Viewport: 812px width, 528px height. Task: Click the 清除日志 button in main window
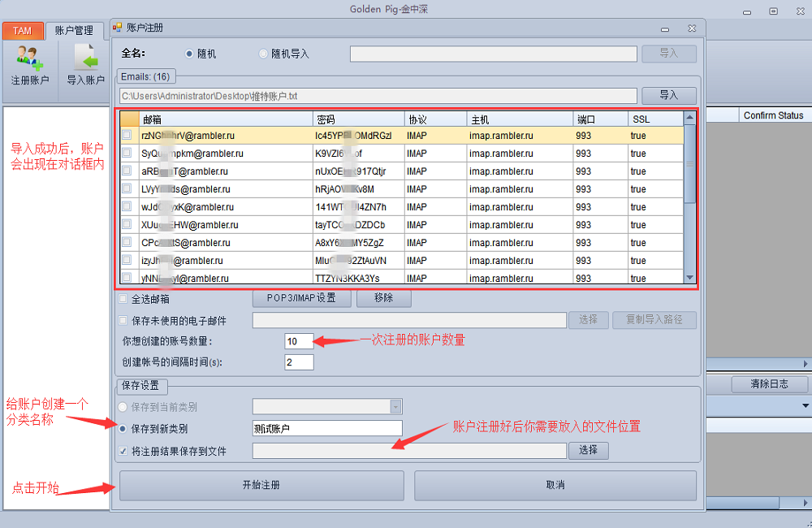(x=769, y=384)
